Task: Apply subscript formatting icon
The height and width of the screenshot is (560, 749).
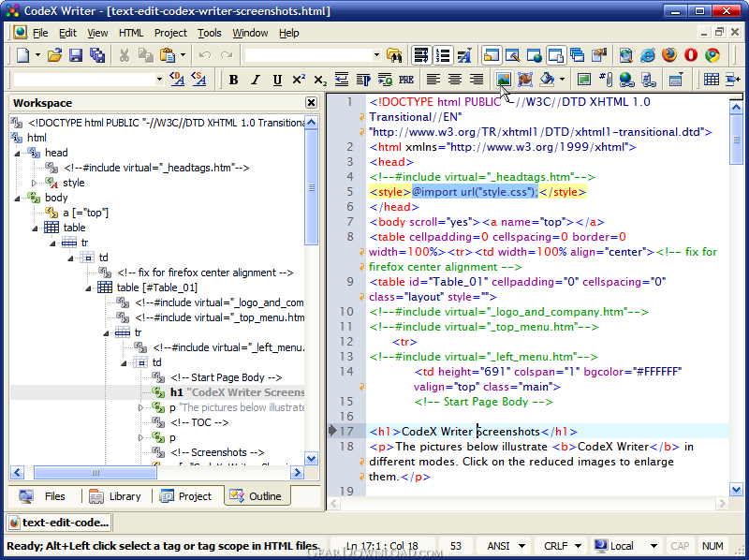Action: tap(320, 80)
